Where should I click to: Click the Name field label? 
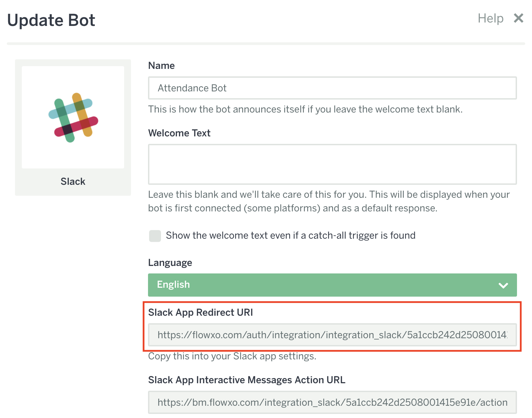click(161, 65)
